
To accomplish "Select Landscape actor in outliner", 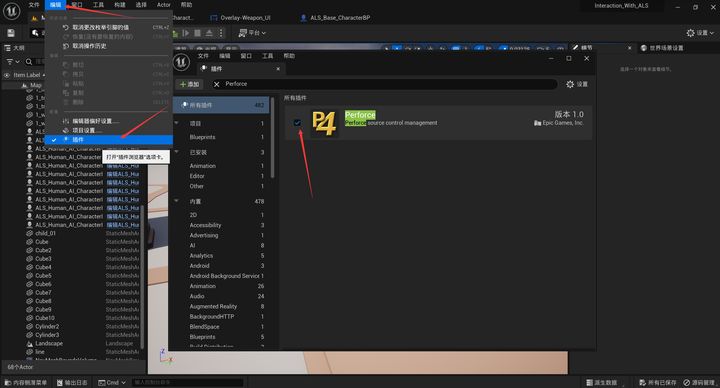I will coord(49,343).
